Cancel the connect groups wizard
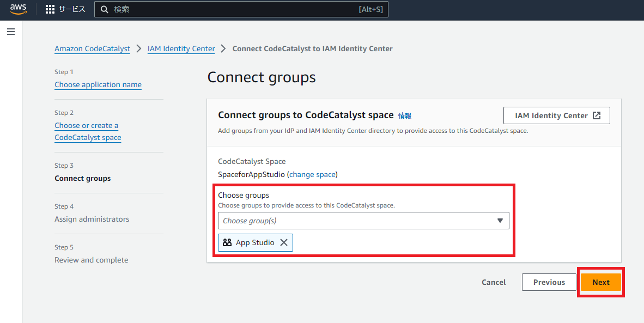The height and width of the screenshot is (323, 644). pyautogui.click(x=494, y=282)
